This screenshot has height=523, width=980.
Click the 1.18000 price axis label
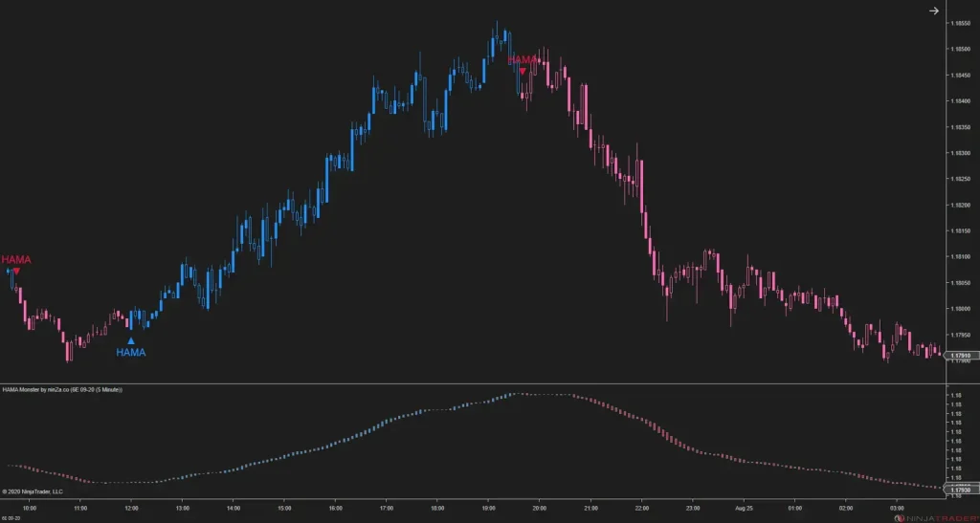[x=960, y=309]
